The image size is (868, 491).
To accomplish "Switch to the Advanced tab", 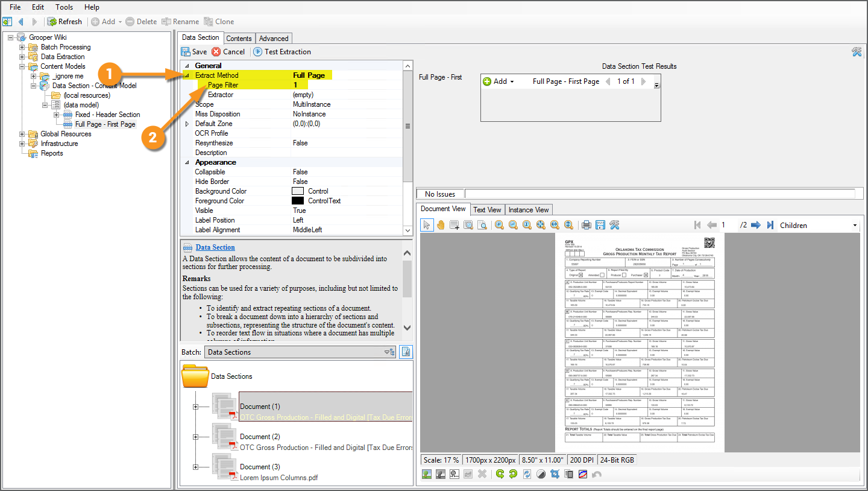I will tap(274, 39).
